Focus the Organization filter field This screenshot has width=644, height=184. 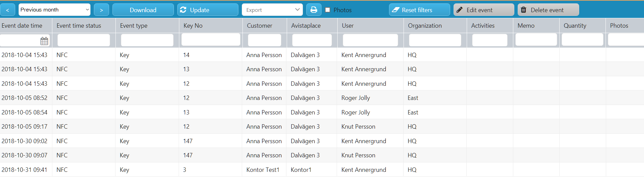[435, 40]
